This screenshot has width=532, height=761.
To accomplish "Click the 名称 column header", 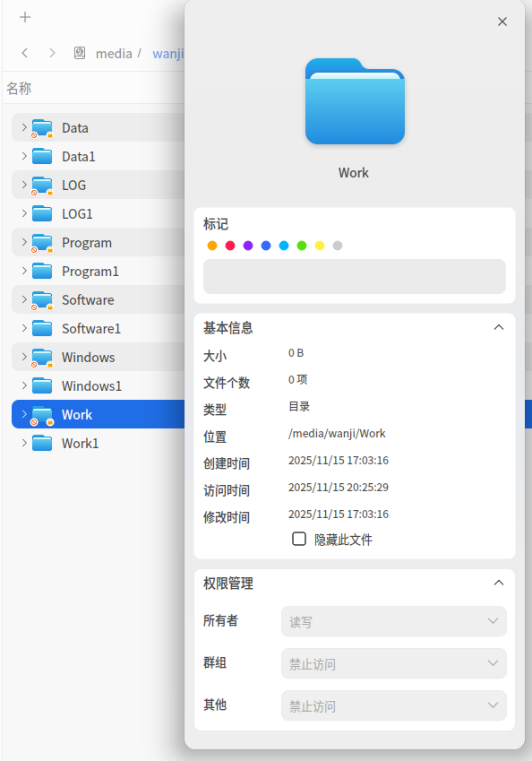I will click(x=19, y=89).
